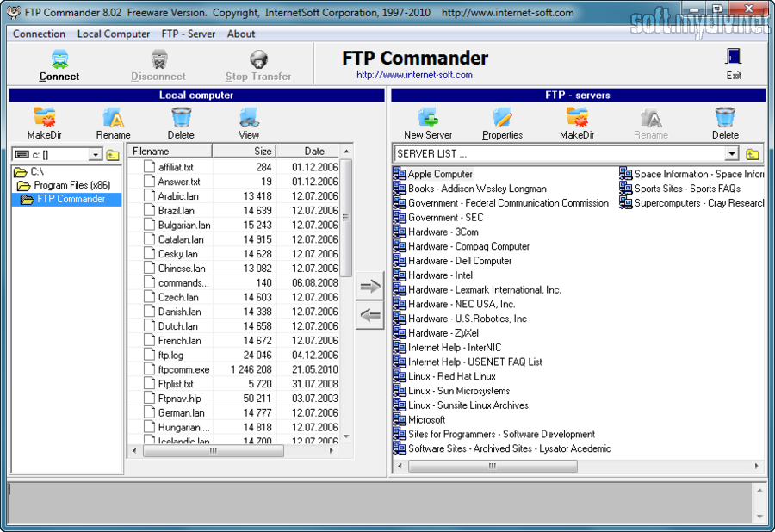Select Linux - Red Hat Linux server icon
The image size is (775, 532).
(x=400, y=376)
